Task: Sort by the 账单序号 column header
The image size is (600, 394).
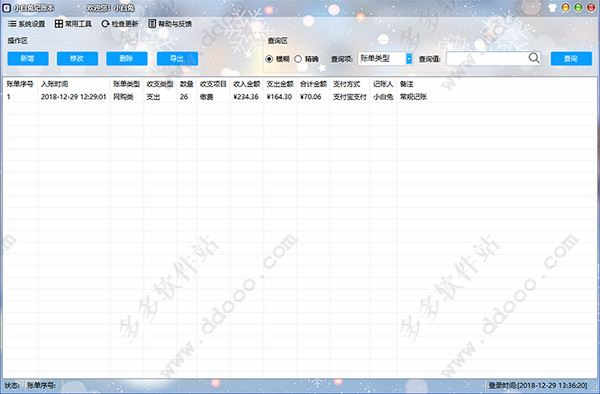Action: (20, 84)
